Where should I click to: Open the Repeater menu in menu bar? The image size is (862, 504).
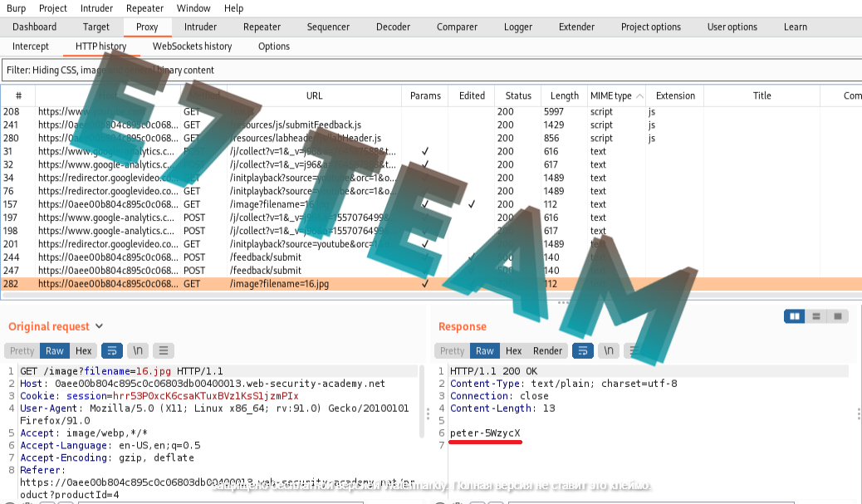tap(144, 8)
